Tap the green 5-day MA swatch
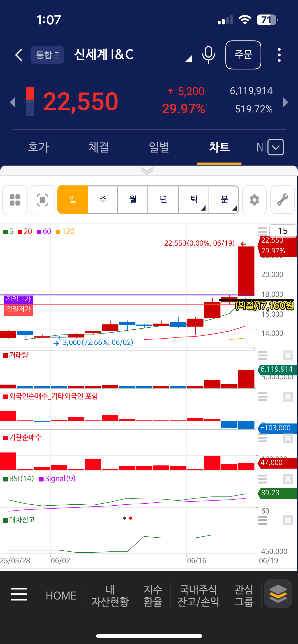 tap(5, 232)
